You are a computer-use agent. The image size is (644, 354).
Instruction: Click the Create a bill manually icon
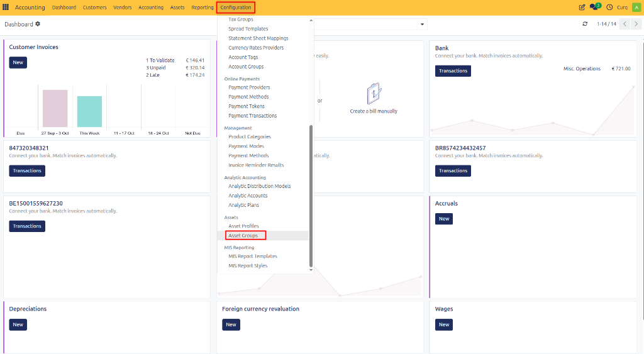(x=374, y=93)
